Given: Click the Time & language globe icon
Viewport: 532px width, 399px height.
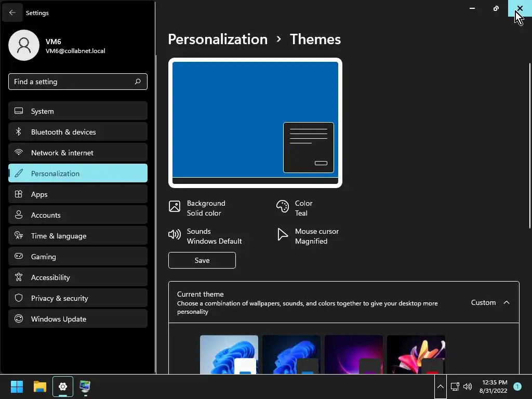Looking at the screenshot, I should (19, 235).
